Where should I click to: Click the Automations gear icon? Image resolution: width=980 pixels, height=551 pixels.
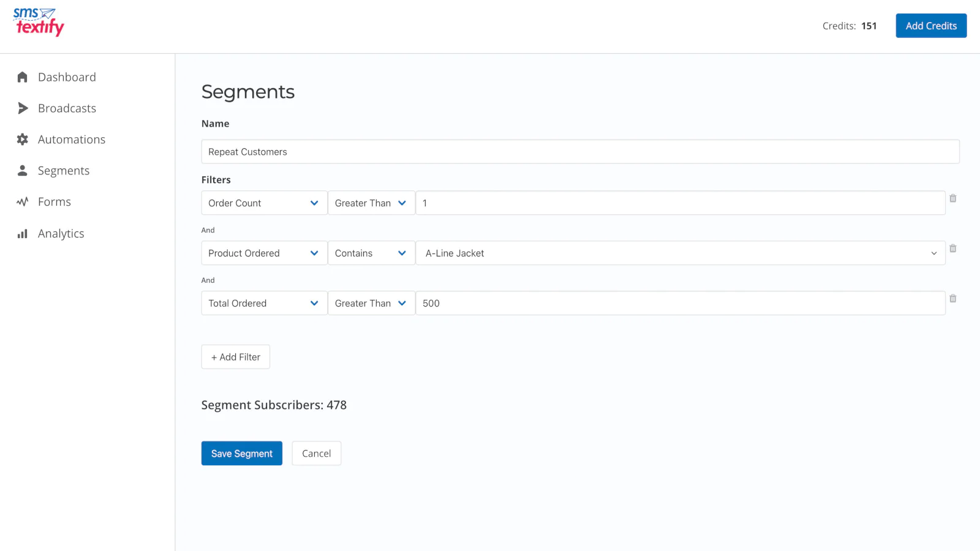pyautogui.click(x=23, y=140)
